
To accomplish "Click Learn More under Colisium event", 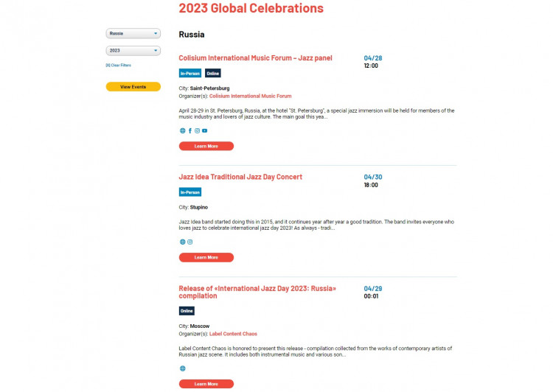I will pyautogui.click(x=206, y=146).
